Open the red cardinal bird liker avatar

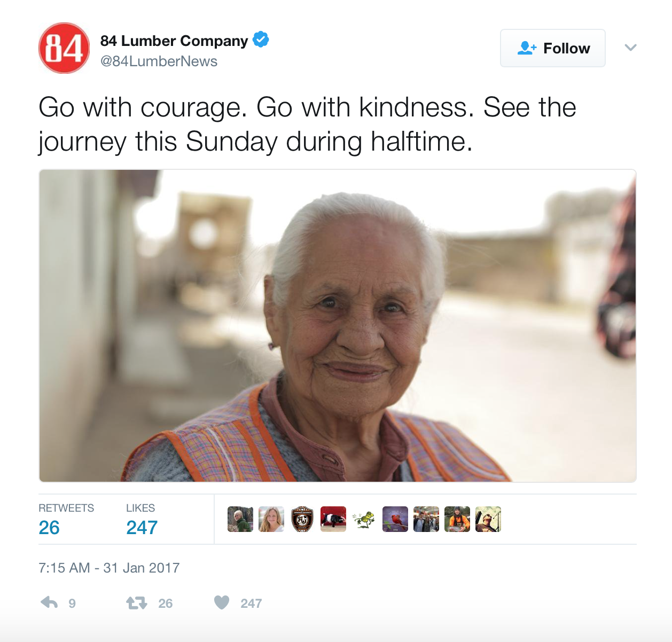click(x=395, y=519)
